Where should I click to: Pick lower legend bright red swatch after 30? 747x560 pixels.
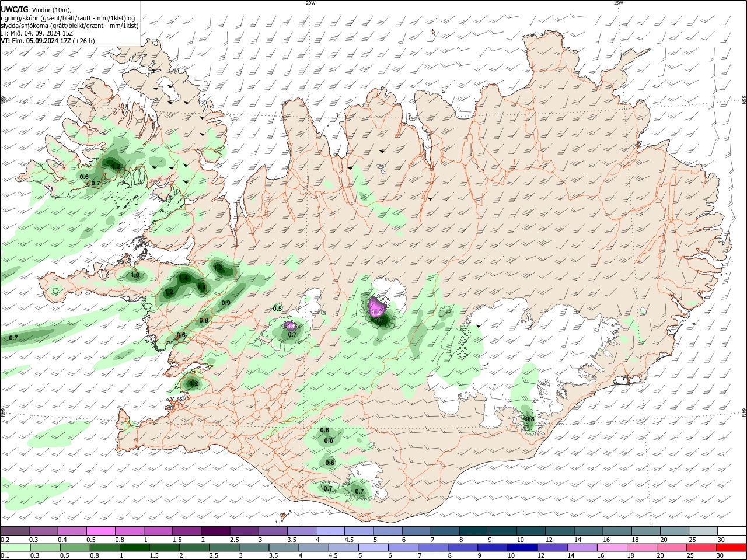pos(731,547)
